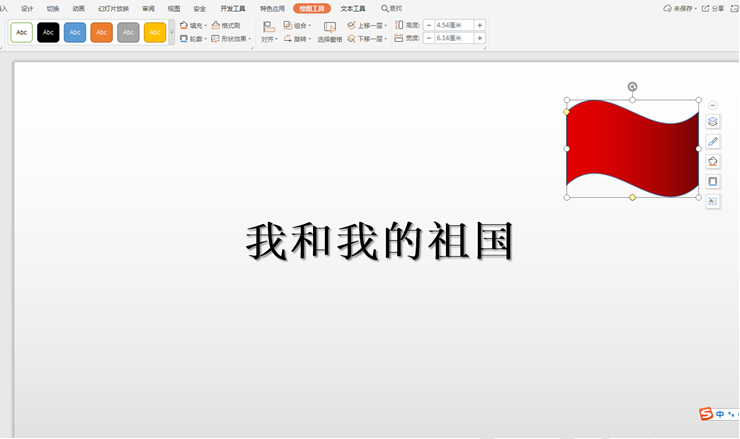Switch to the 安全 tab

point(200,8)
